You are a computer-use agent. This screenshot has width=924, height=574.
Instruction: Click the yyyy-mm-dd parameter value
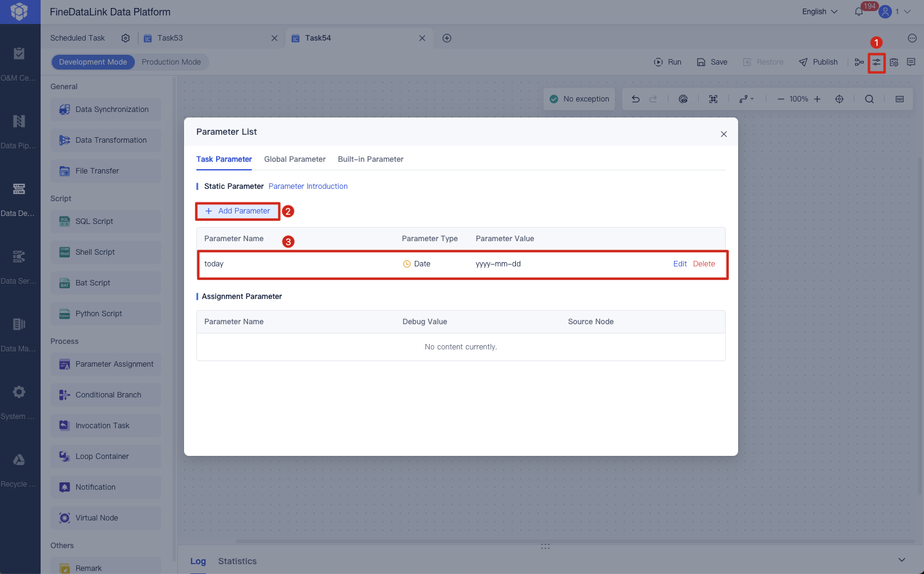(x=498, y=264)
